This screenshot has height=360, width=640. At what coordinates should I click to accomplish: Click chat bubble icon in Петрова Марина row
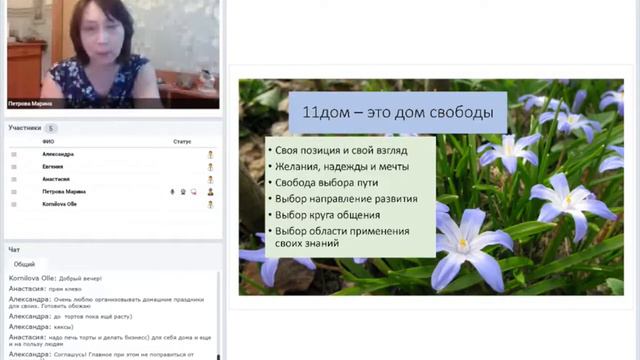[193, 192]
